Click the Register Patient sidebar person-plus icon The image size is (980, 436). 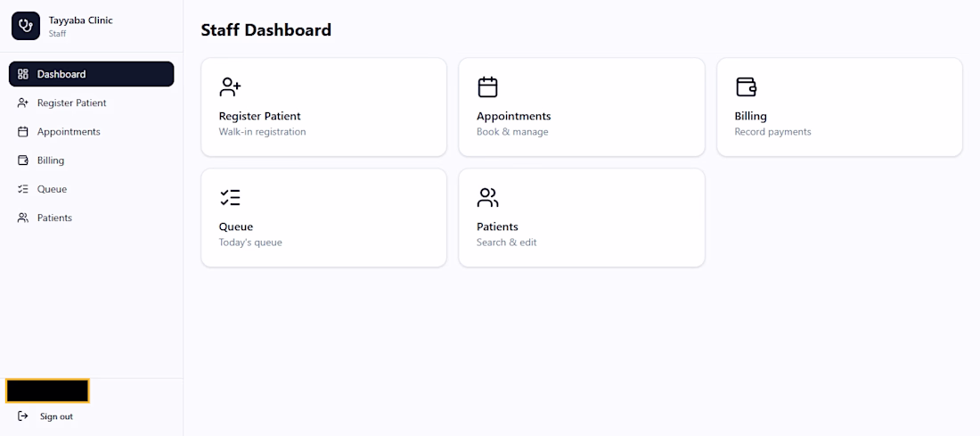click(x=23, y=103)
